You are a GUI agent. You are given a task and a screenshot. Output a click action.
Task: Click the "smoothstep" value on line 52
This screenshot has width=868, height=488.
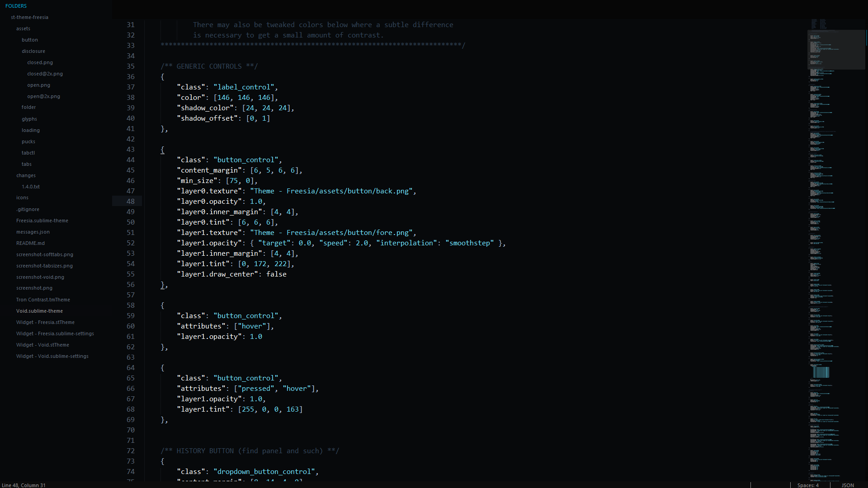(x=470, y=243)
